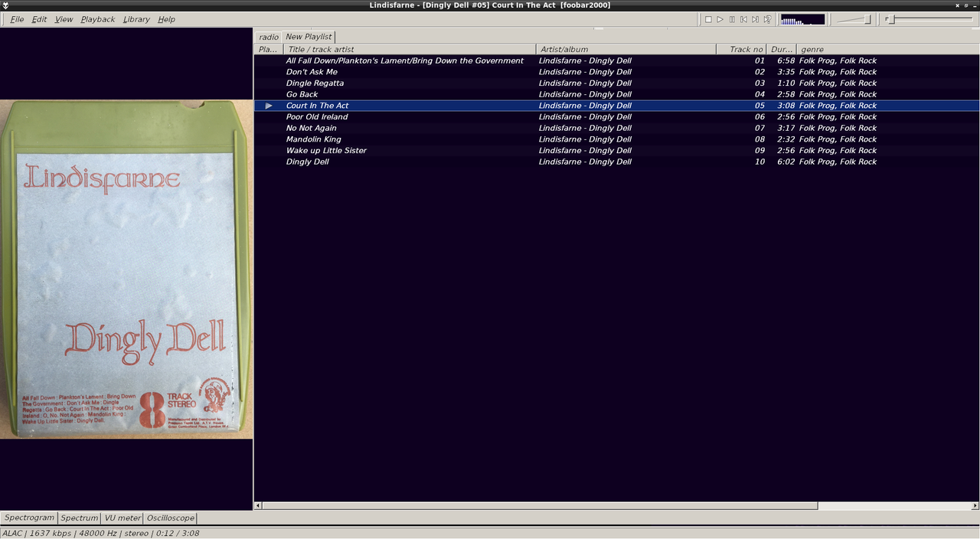Screen dimensions: 980x539
Task: Click the spectrum visualization in toolbar
Action: point(802,19)
